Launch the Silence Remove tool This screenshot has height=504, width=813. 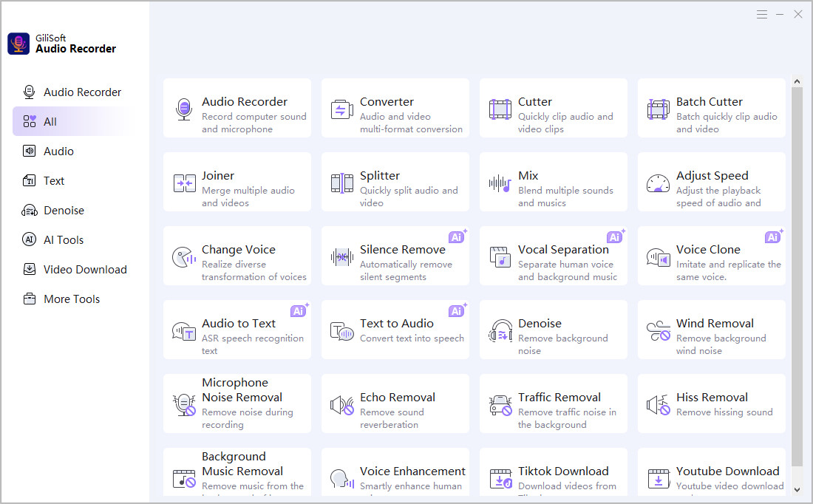pyautogui.click(x=395, y=256)
